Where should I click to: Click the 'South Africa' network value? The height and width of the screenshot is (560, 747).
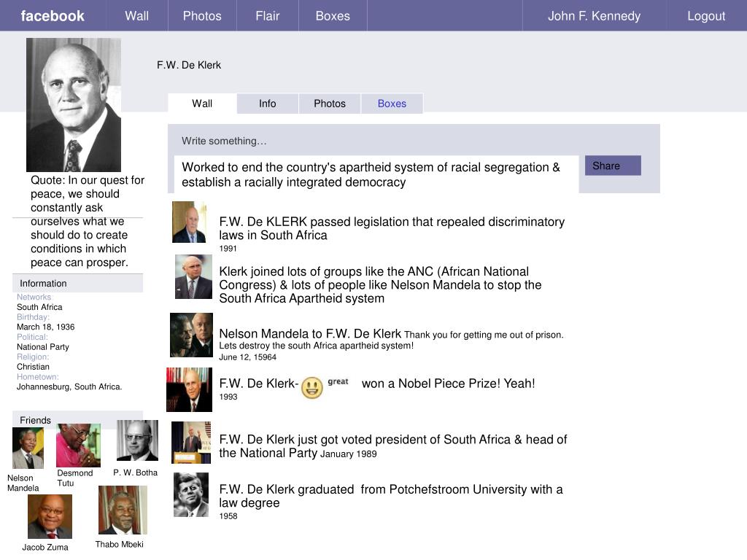(x=39, y=307)
